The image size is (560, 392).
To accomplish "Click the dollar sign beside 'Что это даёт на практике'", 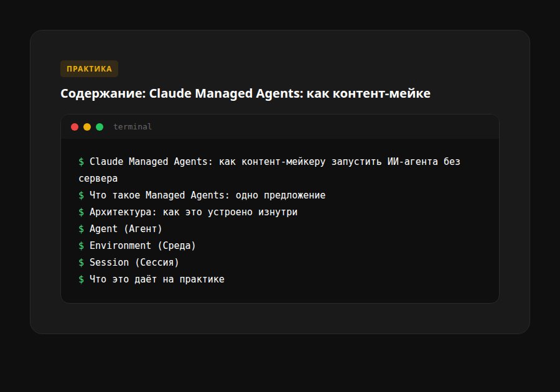I will [82, 279].
